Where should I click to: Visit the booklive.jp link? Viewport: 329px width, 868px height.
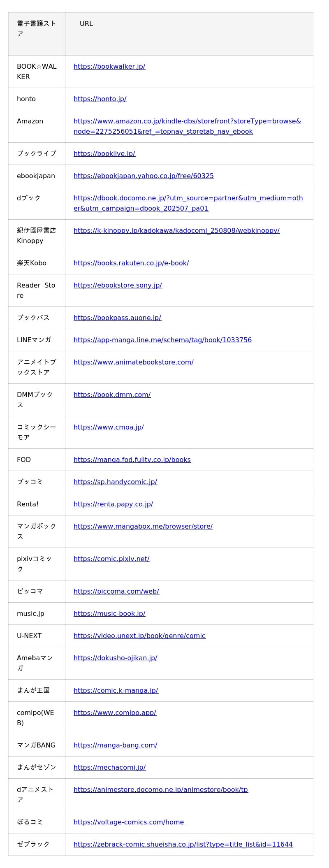click(x=104, y=153)
